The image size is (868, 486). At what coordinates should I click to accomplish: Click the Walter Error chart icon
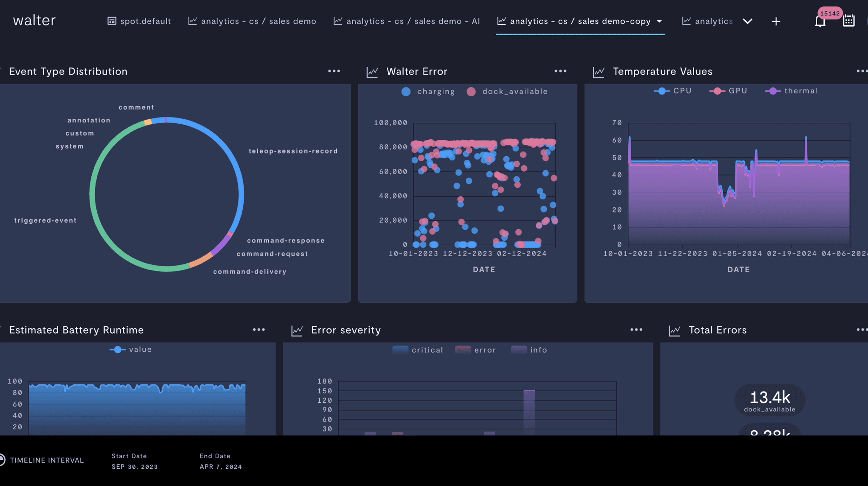(x=372, y=72)
